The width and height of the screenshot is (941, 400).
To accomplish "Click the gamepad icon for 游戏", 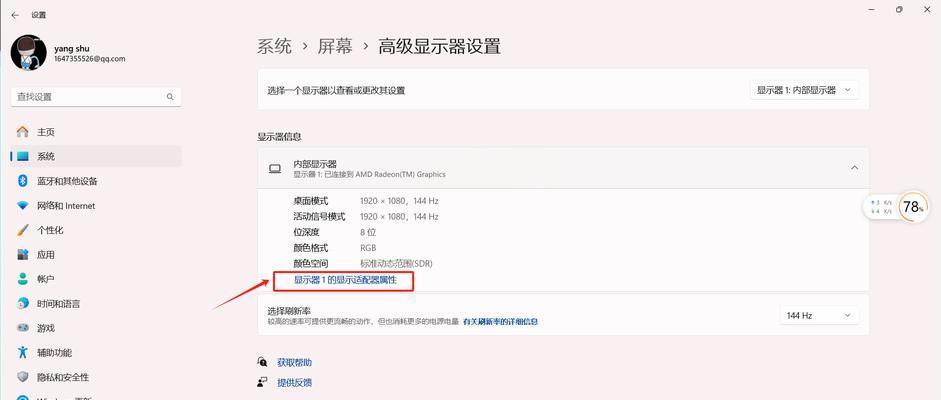I will [x=23, y=329].
